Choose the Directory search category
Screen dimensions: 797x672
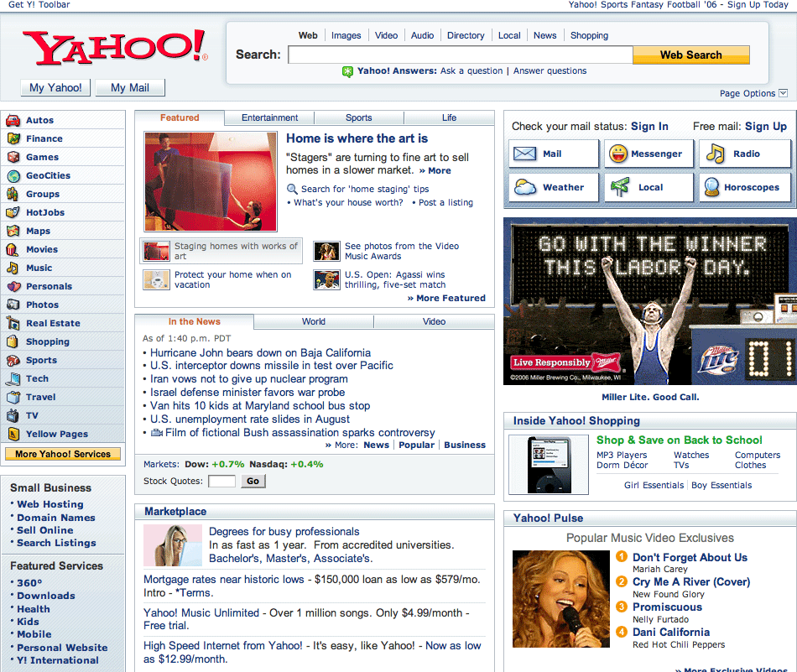466,35
